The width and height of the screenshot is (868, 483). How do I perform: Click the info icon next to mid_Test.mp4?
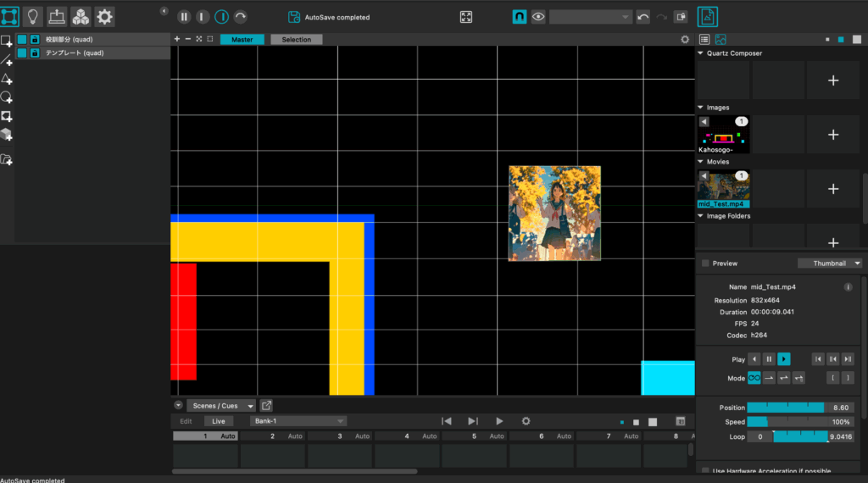(x=848, y=287)
